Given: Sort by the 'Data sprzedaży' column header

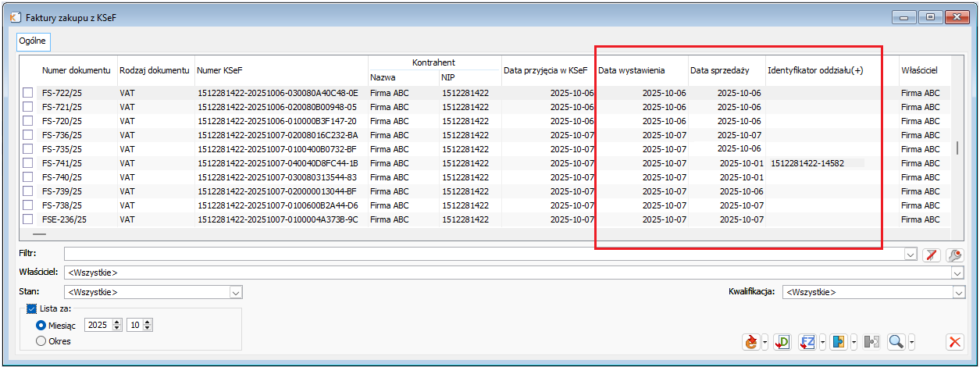Looking at the screenshot, I should click(x=726, y=70).
